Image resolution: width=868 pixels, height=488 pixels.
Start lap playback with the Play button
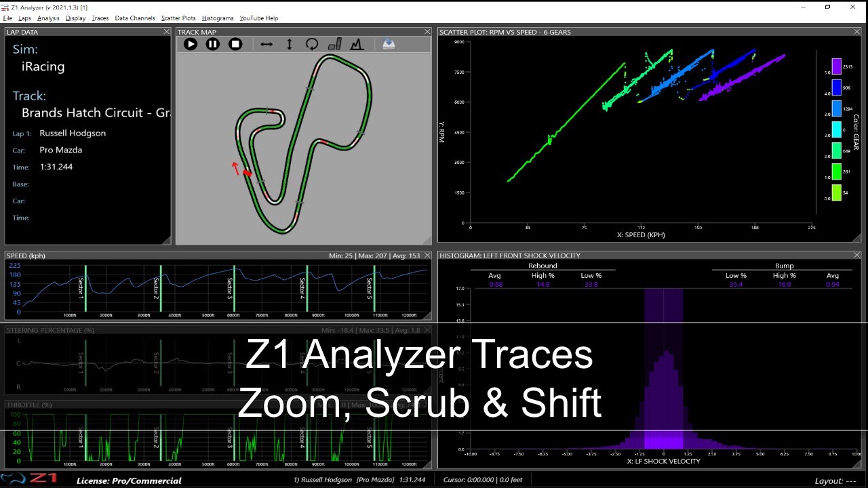191,44
